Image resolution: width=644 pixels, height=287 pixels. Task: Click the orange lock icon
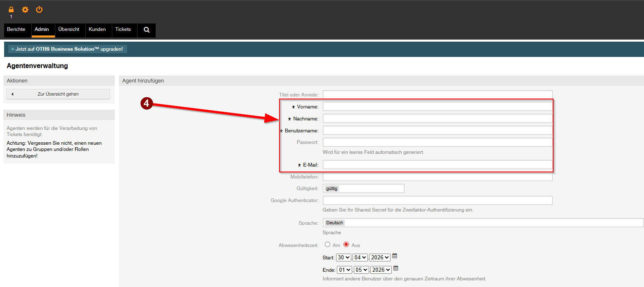pos(11,9)
